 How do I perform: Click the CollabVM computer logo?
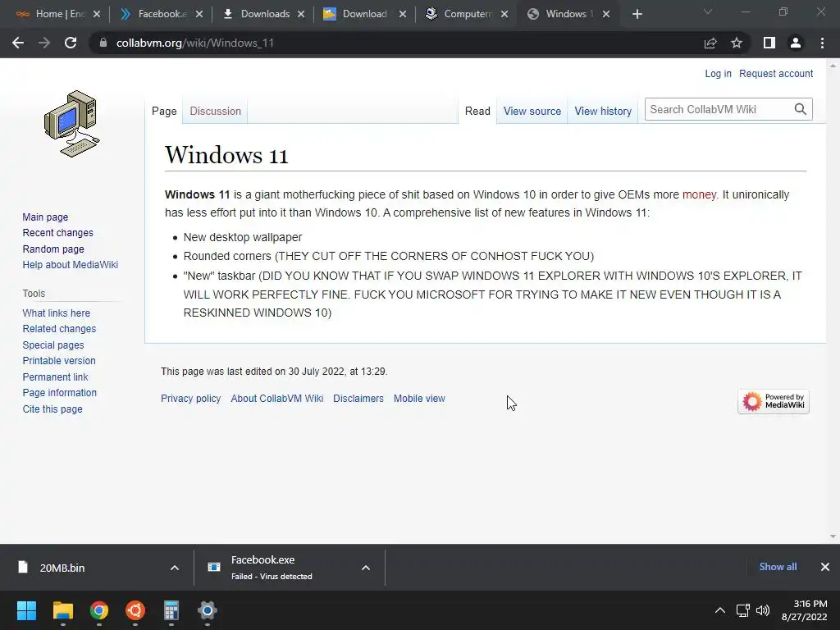[72, 124]
